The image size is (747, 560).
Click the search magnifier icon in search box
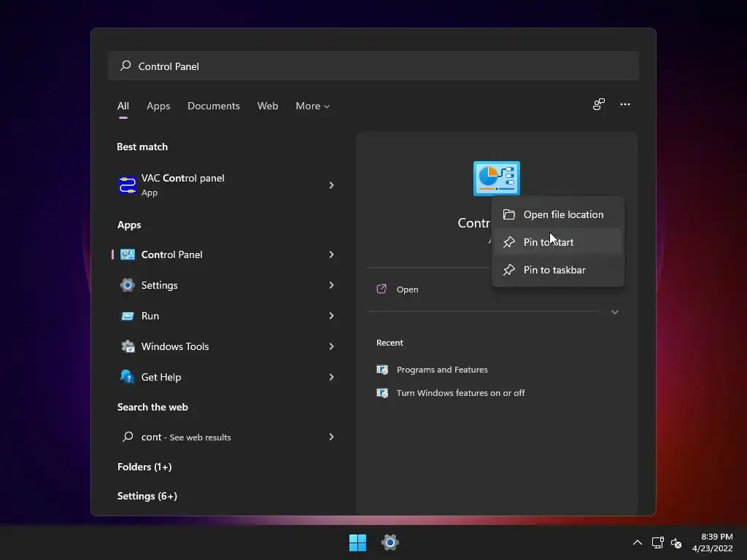[125, 66]
